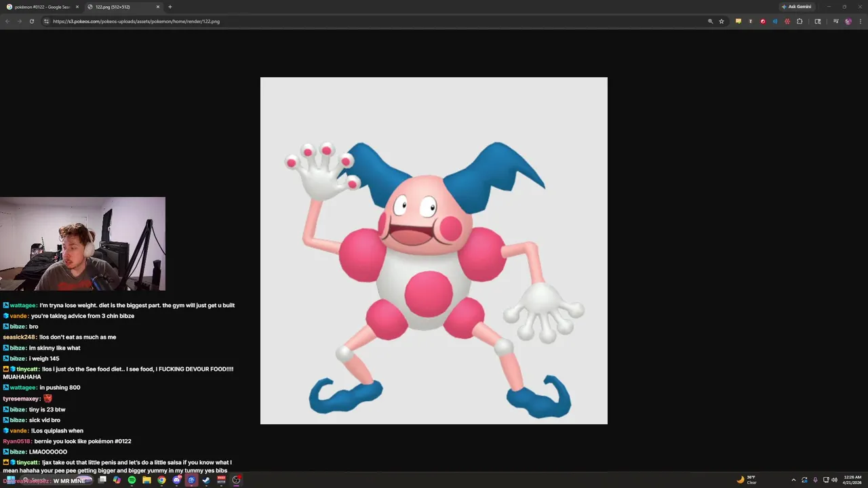The height and width of the screenshot is (488, 868).
Task: Open the weather widget showing 36°F Clear
Action: [747, 480]
